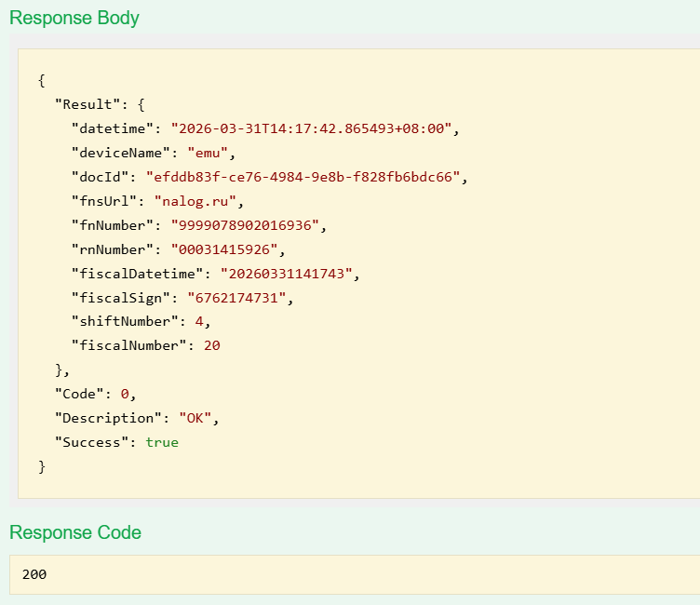
Task: Click the fiscalNumber value 20
Action: (211, 345)
